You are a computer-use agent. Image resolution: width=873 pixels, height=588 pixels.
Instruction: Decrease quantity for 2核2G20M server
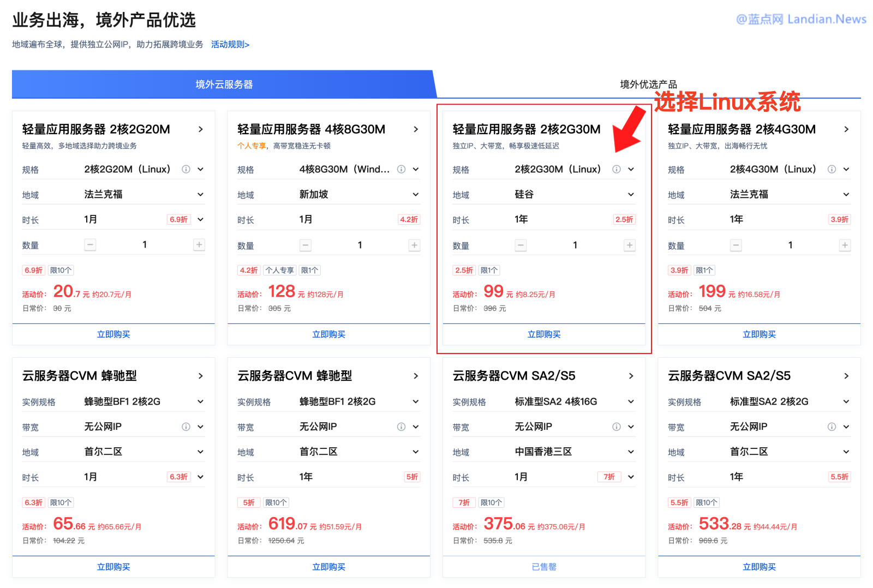[x=91, y=245]
